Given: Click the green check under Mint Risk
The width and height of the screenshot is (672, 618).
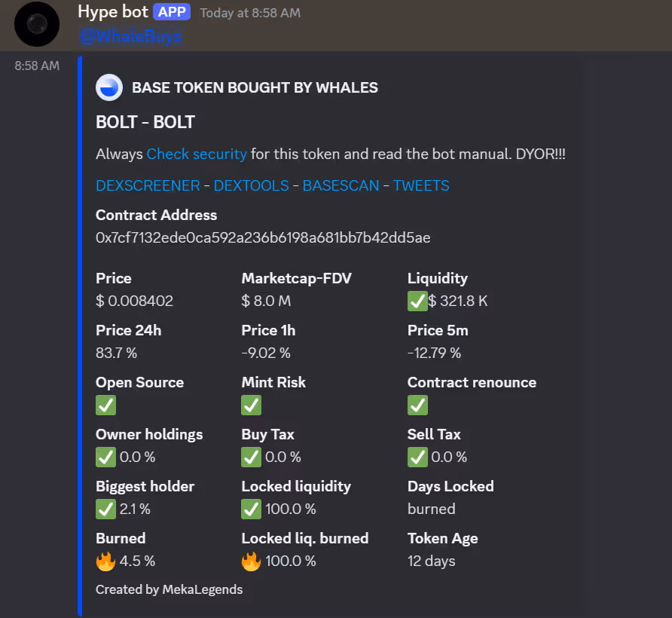Looking at the screenshot, I should (x=251, y=405).
